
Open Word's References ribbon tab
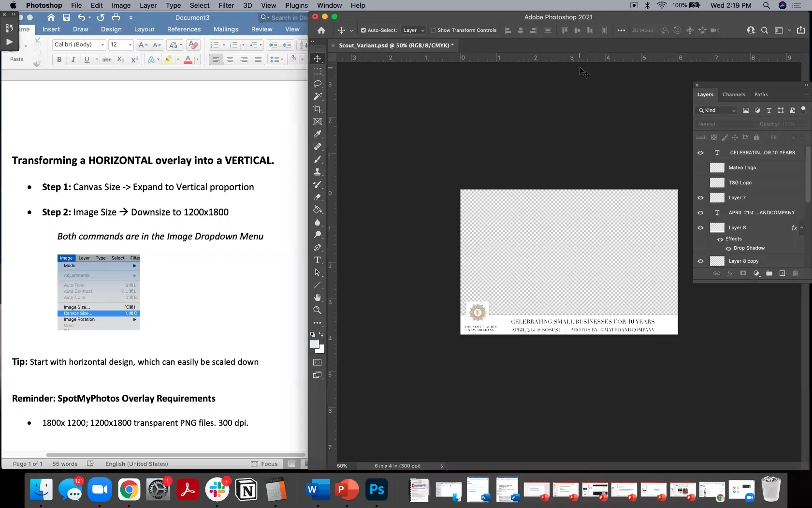pos(184,30)
